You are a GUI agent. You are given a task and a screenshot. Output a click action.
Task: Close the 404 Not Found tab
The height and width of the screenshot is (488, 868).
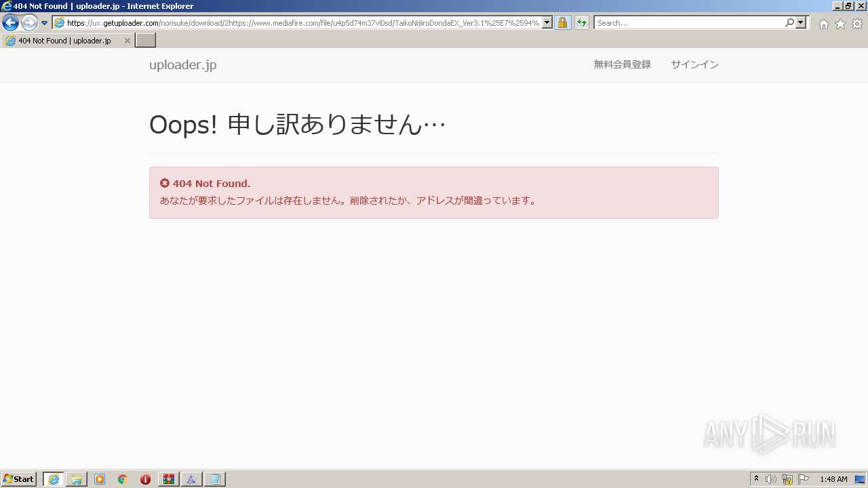point(127,41)
